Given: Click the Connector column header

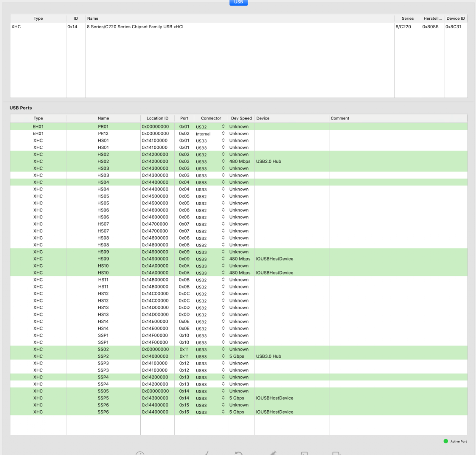Looking at the screenshot, I should (x=211, y=118).
